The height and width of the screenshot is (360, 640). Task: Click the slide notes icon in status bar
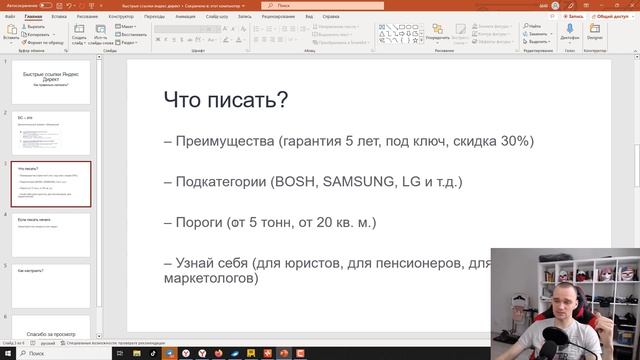tap(33, 343)
